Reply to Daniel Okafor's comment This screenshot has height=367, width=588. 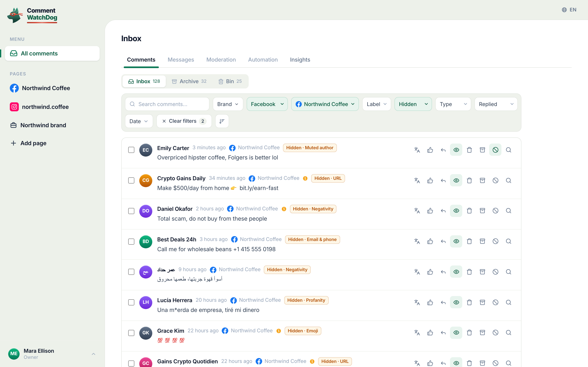(443, 211)
